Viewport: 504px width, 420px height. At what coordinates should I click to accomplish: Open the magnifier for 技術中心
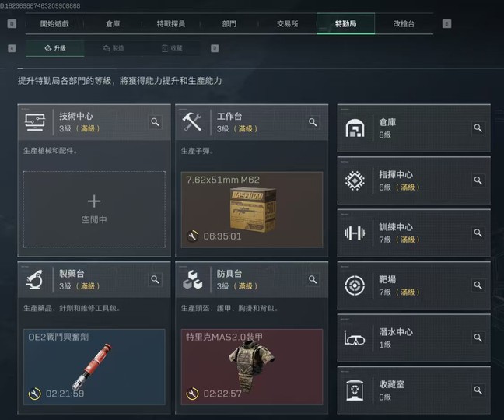click(x=155, y=122)
